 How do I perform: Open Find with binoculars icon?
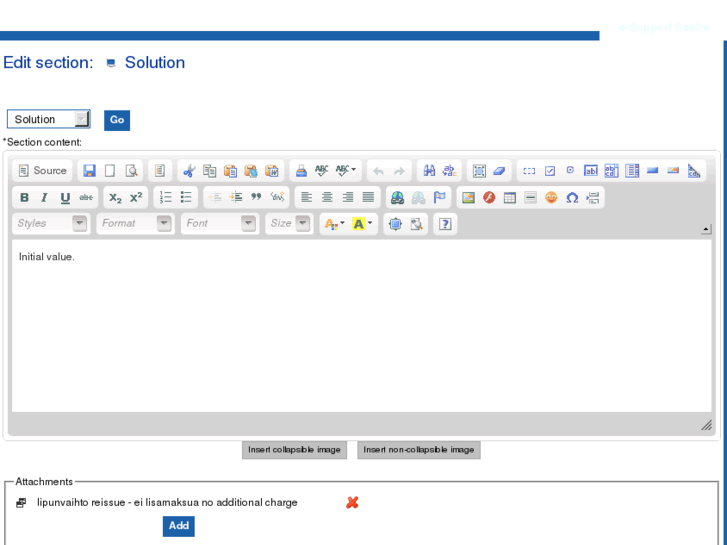(x=429, y=171)
